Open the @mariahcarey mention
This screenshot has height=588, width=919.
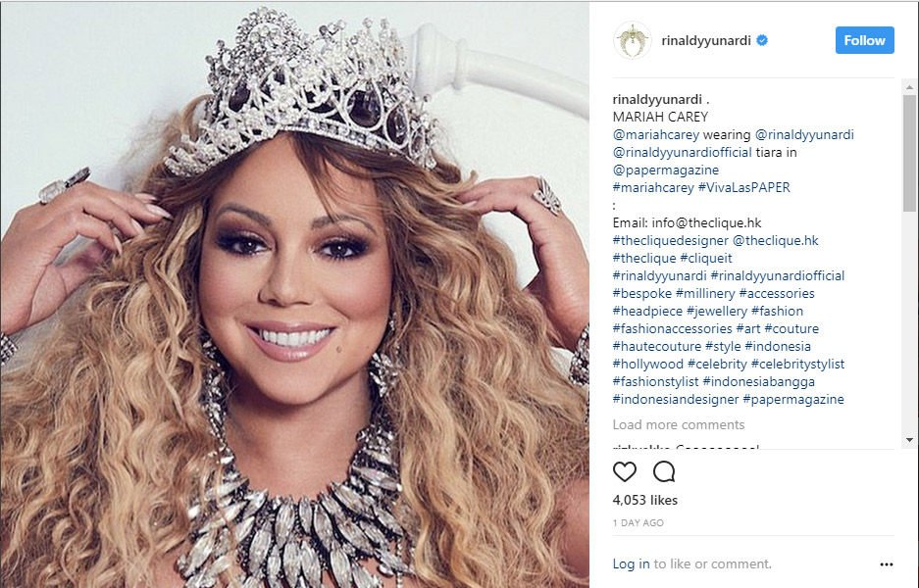[656, 134]
